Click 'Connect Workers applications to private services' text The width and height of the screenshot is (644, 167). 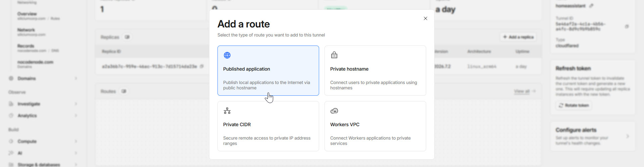coord(370,141)
